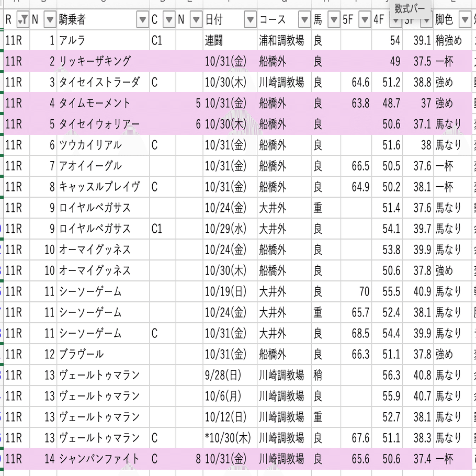Screen dimensions: 476x476
Task: Select the 4F value 49
Action: pos(387,61)
